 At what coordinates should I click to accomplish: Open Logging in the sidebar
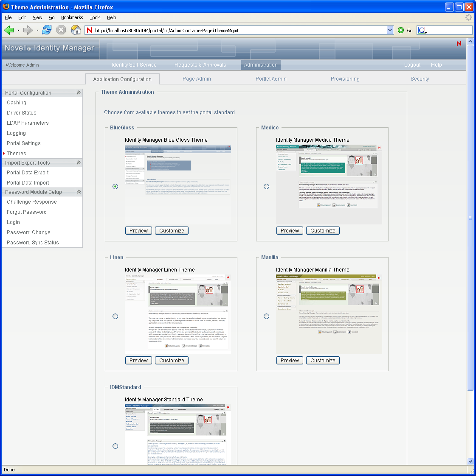[x=16, y=133]
